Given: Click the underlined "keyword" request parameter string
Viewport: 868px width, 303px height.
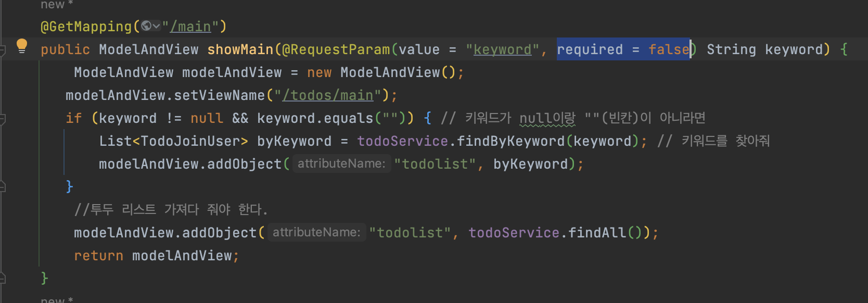Looking at the screenshot, I should pos(503,49).
